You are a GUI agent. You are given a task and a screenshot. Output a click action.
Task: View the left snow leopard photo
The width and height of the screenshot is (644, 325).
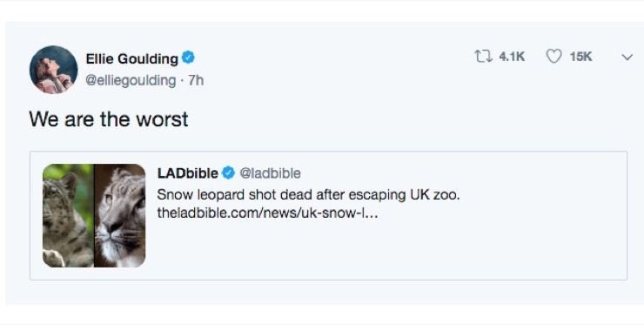point(68,215)
